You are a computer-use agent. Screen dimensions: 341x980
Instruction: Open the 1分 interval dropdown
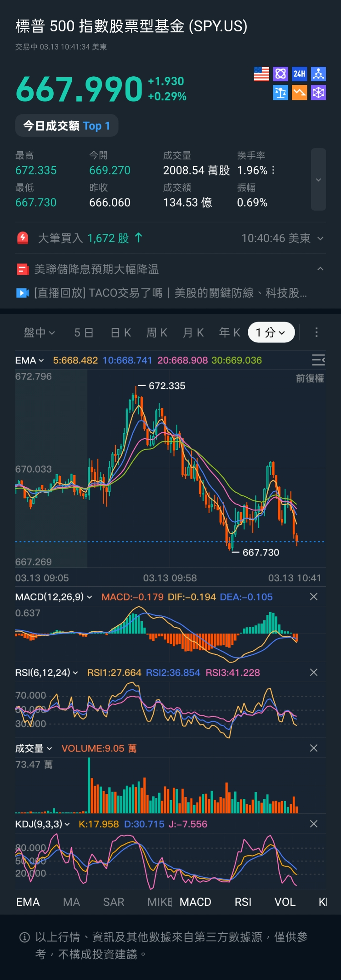click(x=271, y=332)
